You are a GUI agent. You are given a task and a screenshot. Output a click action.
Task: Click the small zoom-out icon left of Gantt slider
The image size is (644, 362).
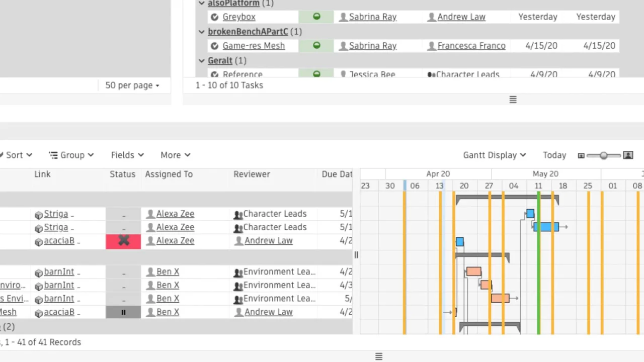tap(581, 155)
